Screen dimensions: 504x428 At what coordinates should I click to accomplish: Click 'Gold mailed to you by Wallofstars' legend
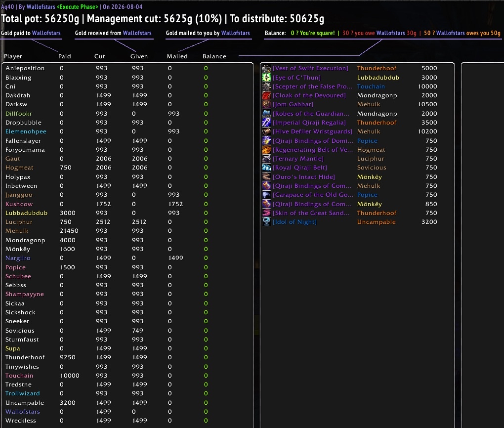point(208,33)
